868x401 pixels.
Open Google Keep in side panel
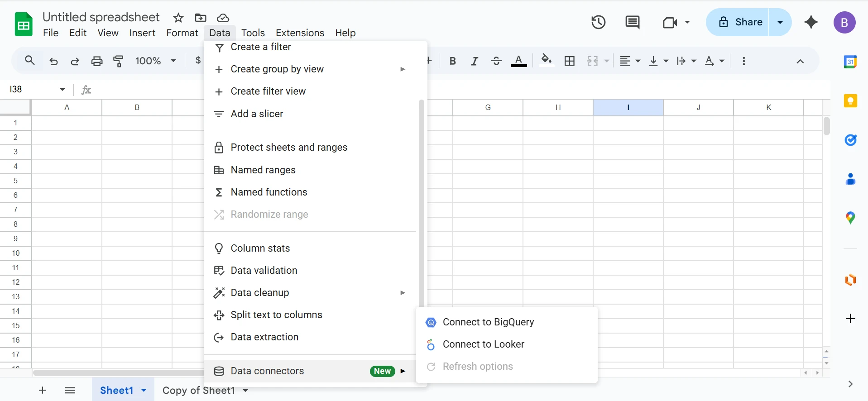[850, 100]
